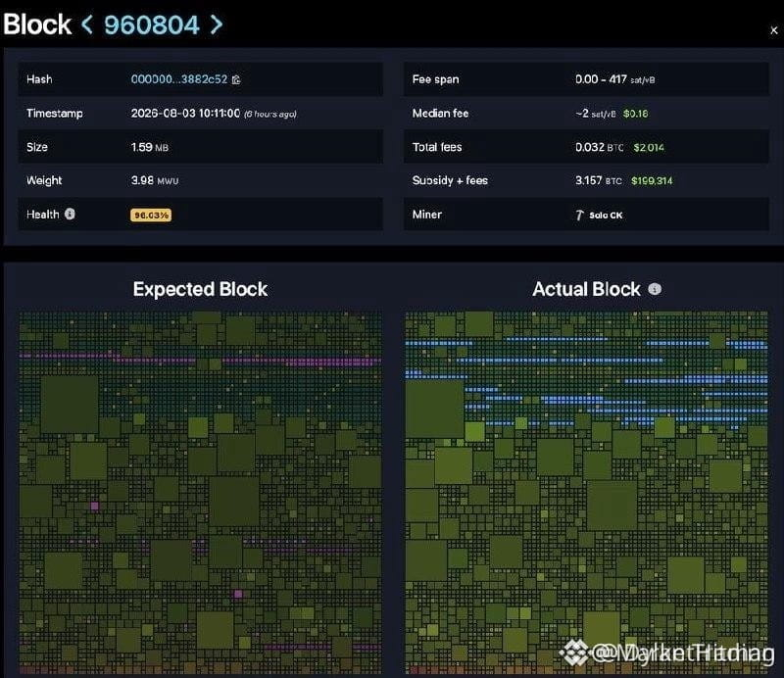Click the $0.18 median fee amount
Screen dimensions: 784x678
(635, 114)
